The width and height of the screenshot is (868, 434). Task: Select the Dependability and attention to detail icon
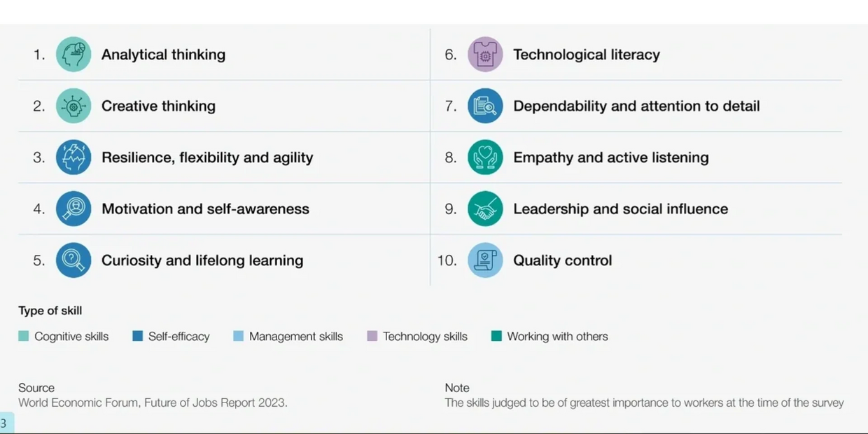[x=485, y=106]
